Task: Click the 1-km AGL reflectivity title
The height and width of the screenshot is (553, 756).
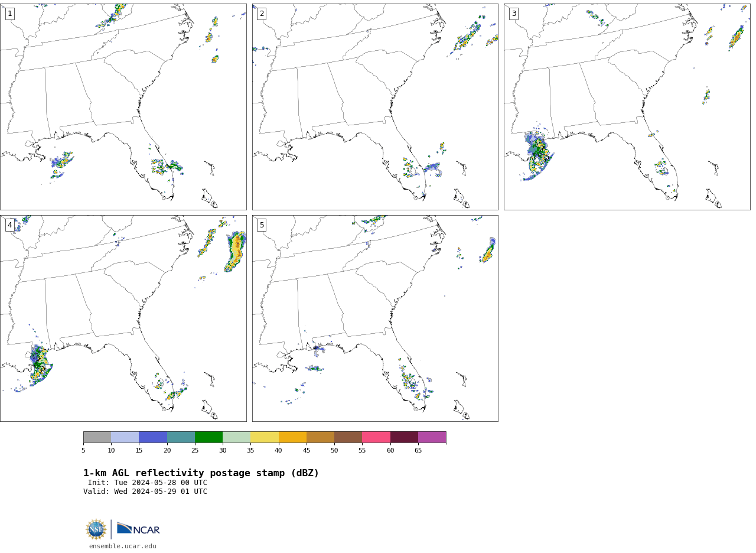Action: [201, 473]
